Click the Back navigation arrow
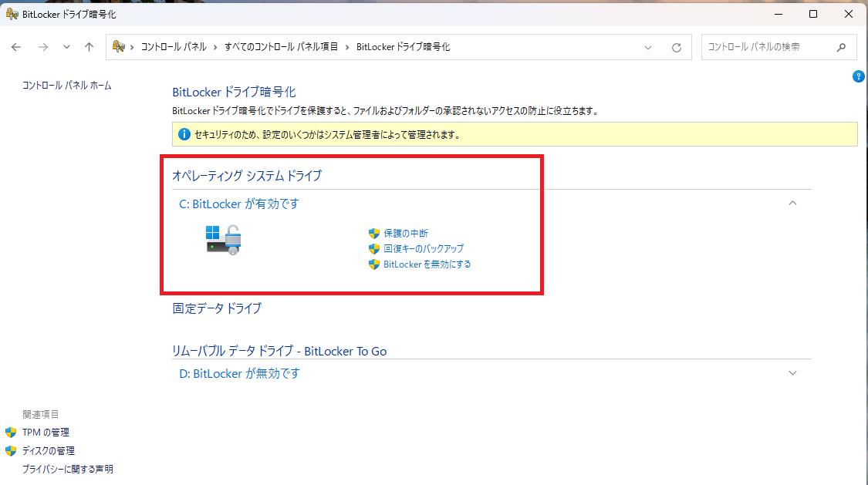The height and width of the screenshot is (485, 868). 16,47
